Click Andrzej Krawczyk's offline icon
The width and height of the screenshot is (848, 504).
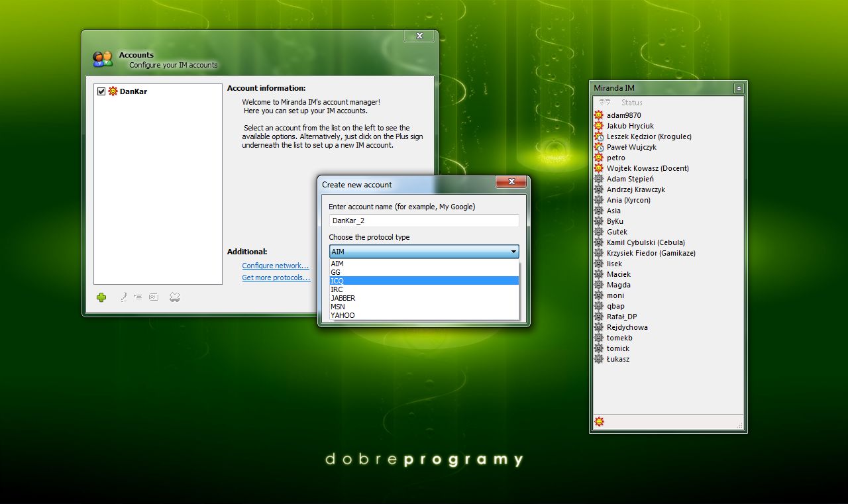pos(599,189)
